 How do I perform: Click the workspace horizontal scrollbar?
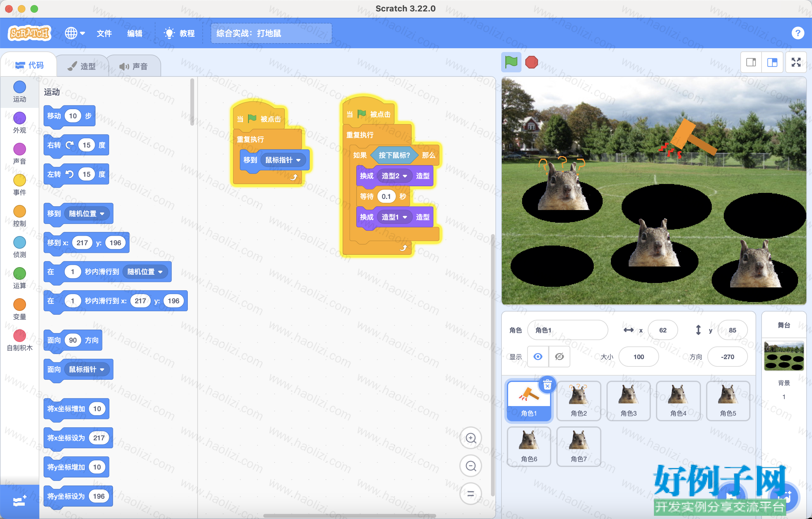coord(349,516)
